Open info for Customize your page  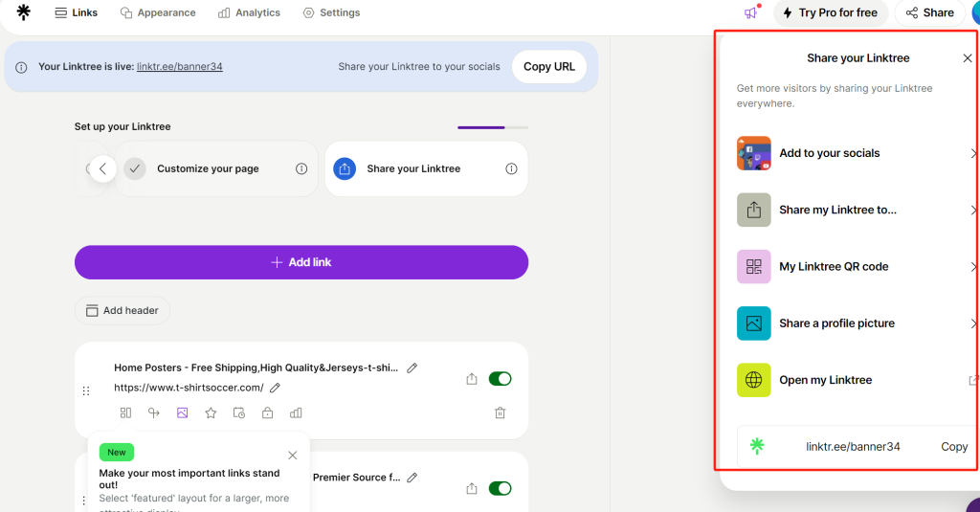pyautogui.click(x=301, y=168)
